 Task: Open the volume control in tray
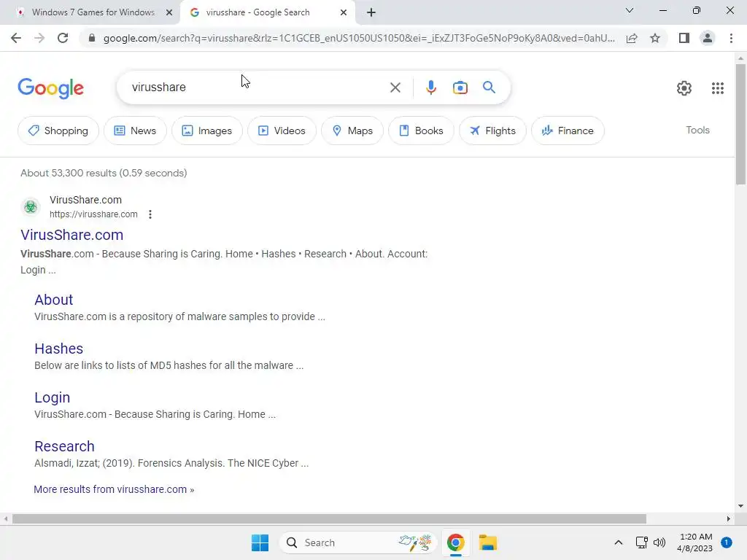click(659, 542)
